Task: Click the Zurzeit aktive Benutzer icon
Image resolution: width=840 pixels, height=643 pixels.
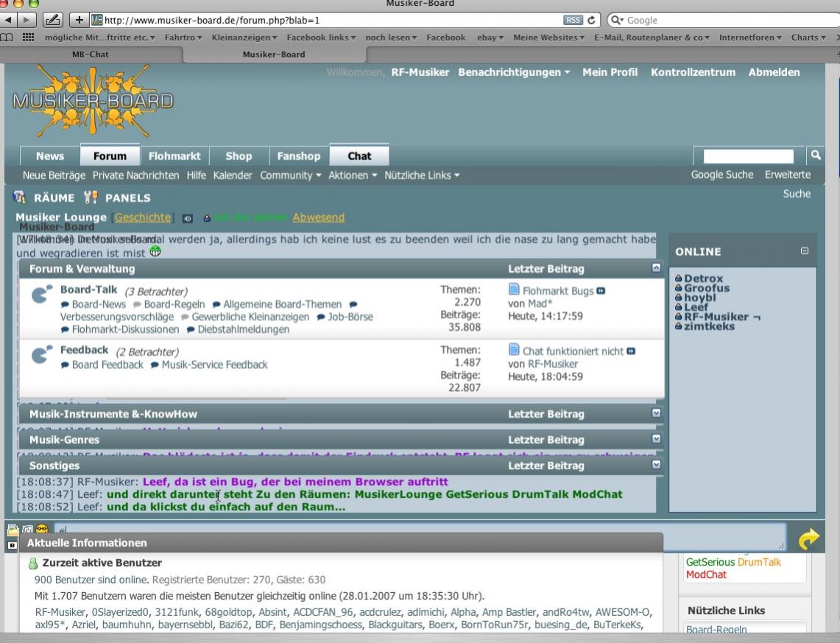Action: tap(32, 563)
